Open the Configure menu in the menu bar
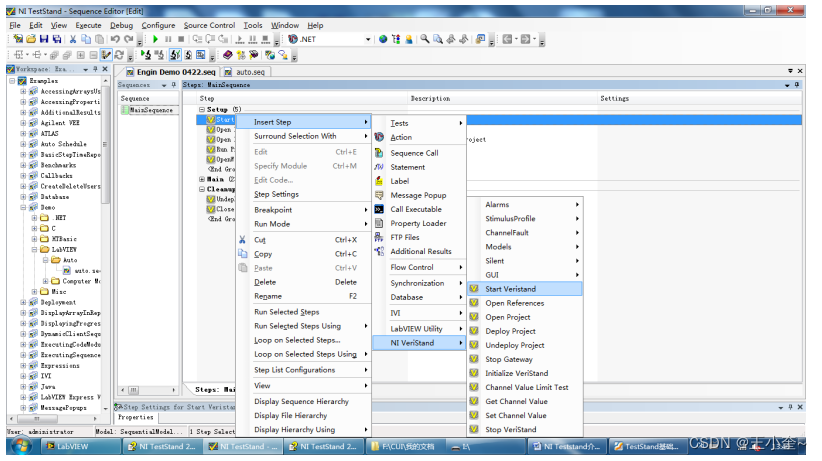The height and width of the screenshot is (461, 822). (158, 25)
